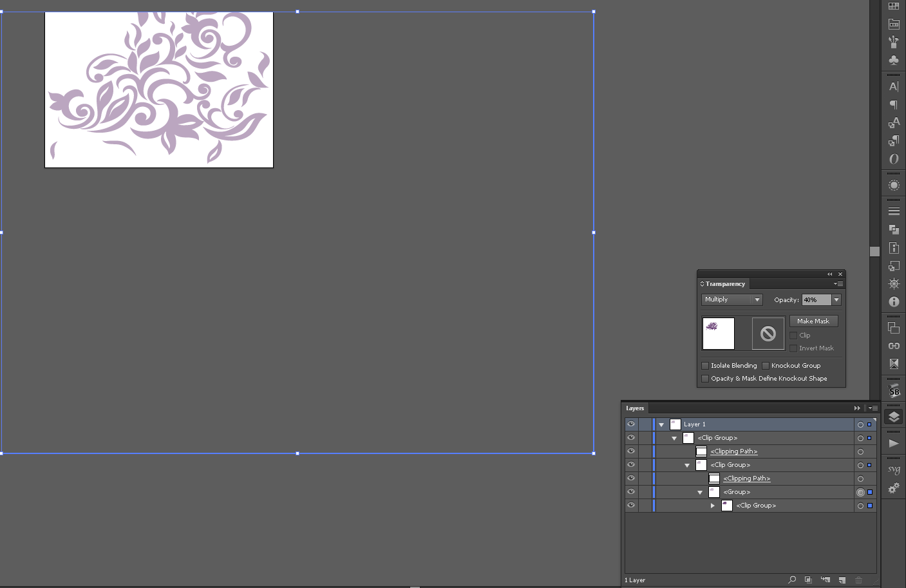
Task: Collapse Layers panel with double-arrow
Action: pos(857,408)
